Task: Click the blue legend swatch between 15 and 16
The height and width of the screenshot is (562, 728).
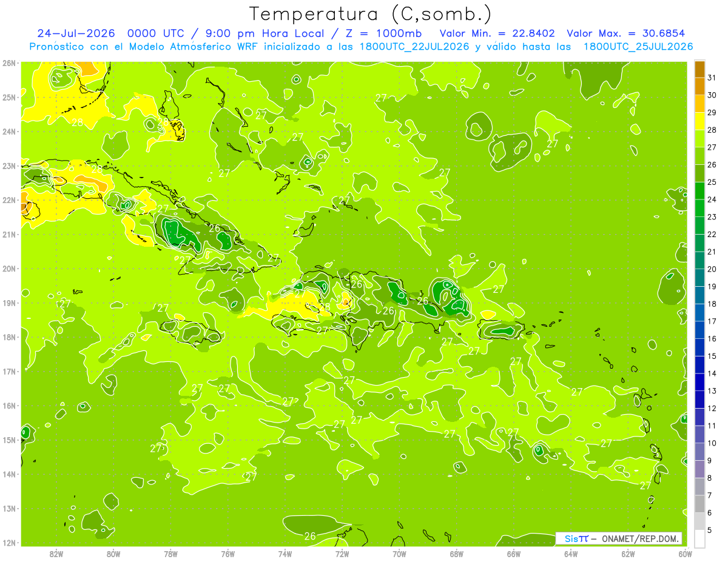Action: [699, 347]
